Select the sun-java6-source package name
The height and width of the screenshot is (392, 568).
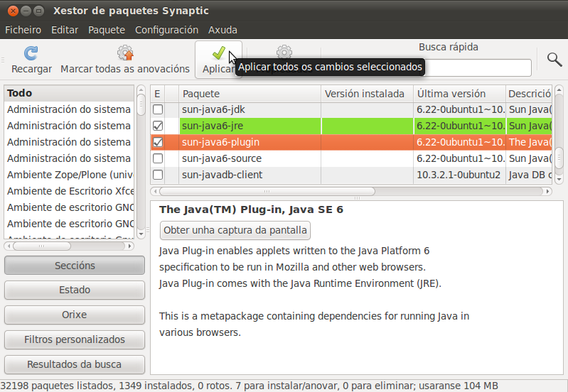pyautogui.click(x=222, y=158)
